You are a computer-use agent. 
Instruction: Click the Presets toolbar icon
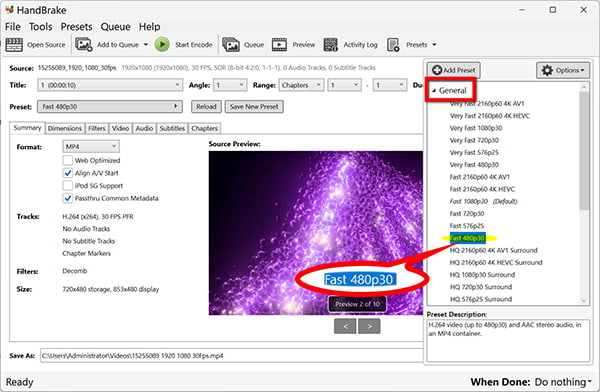[x=393, y=44]
